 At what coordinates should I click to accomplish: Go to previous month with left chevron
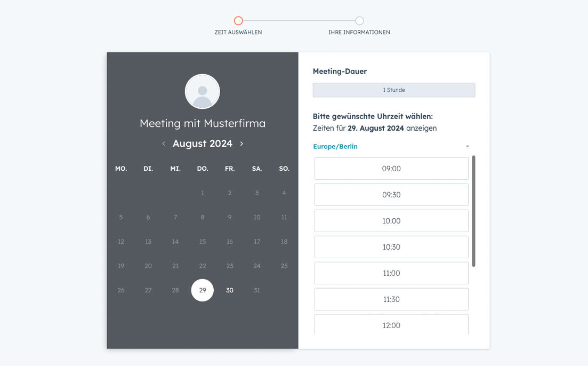tap(164, 144)
